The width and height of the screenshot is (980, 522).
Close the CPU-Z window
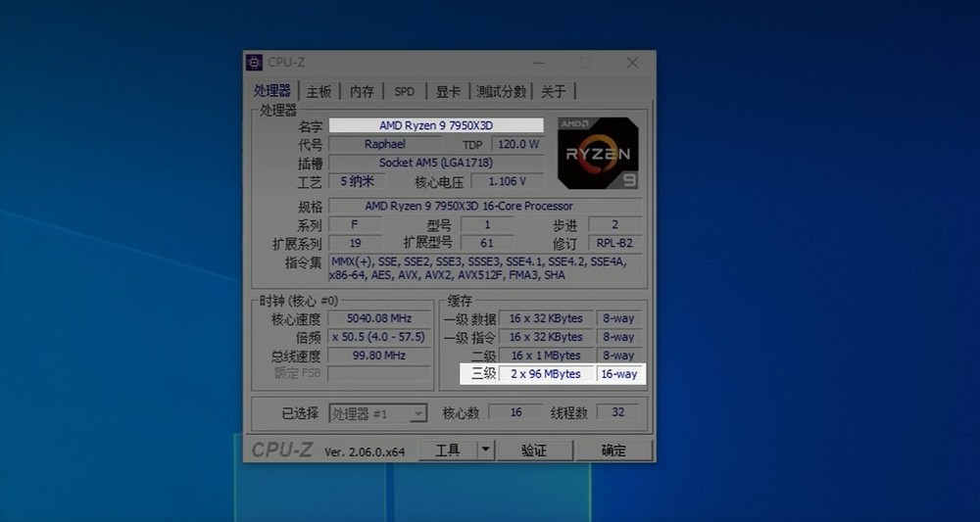click(x=632, y=63)
